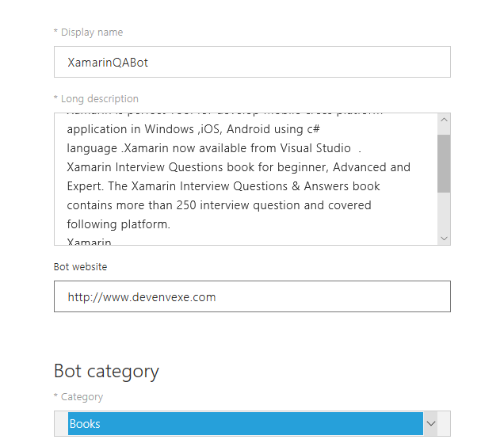504x447 pixels.
Task: Click the "contains more than 250" line
Action: [x=219, y=205]
